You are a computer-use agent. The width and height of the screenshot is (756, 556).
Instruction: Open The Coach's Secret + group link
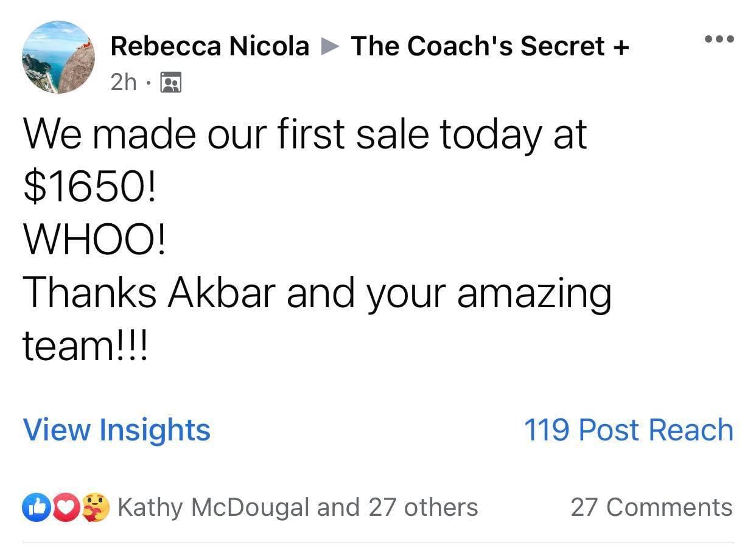(489, 46)
